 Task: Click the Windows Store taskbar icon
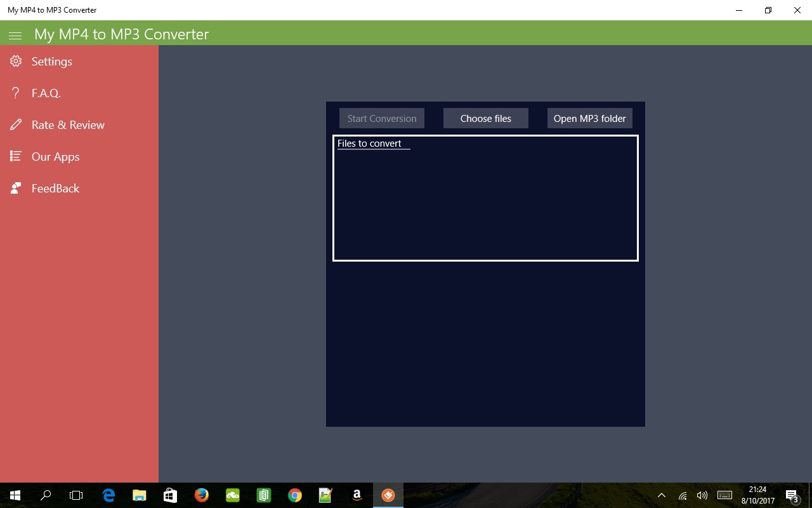pos(170,495)
